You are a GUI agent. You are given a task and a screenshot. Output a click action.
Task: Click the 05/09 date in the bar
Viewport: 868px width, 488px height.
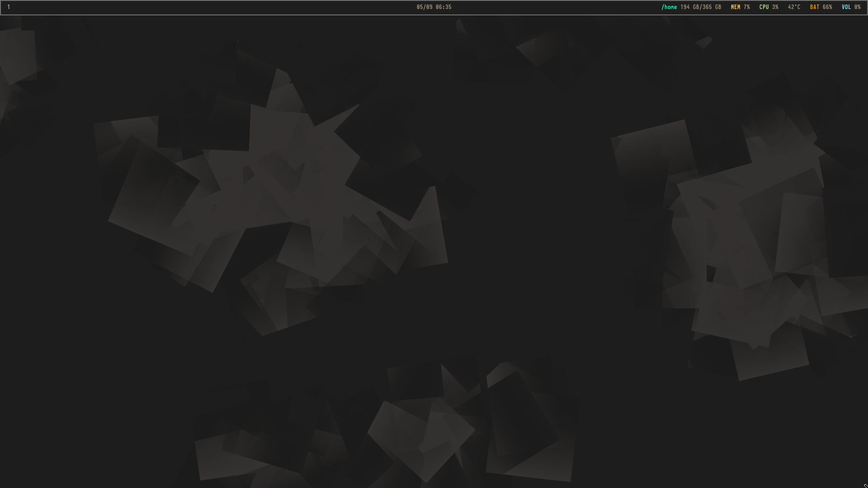[425, 7]
